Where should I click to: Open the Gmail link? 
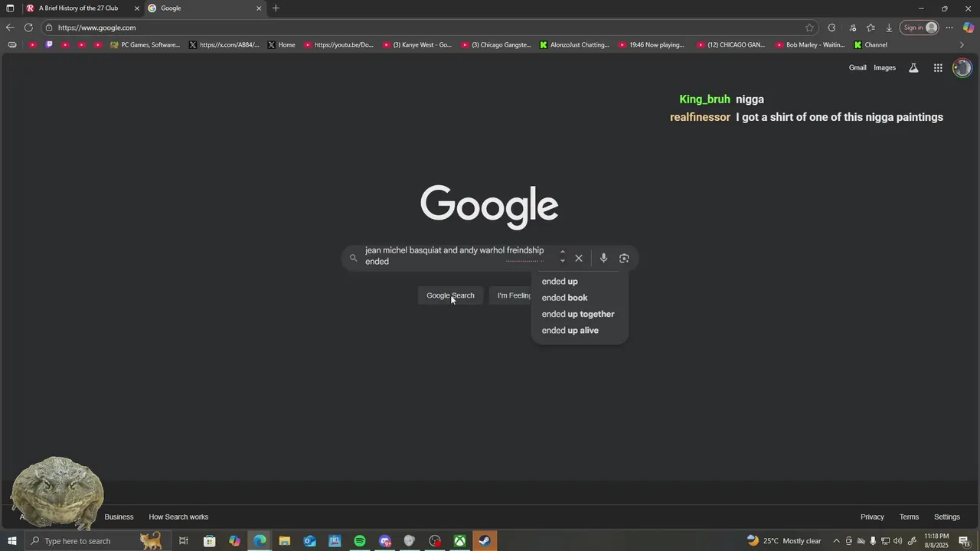coord(857,67)
